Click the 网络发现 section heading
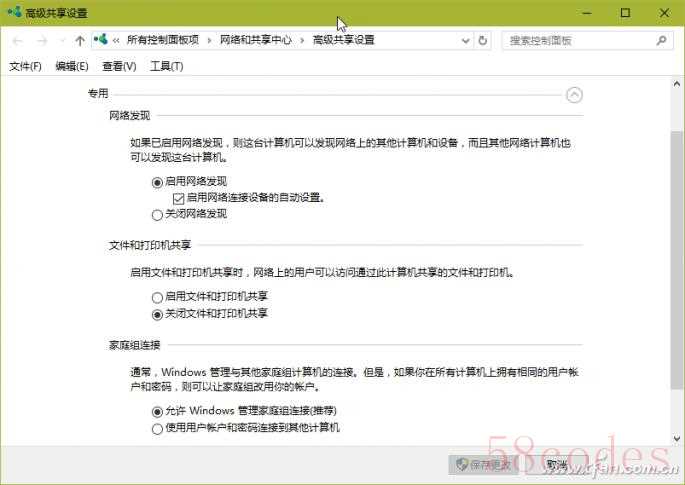Screen dimensions: 685x485 click(x=129, y=115)
